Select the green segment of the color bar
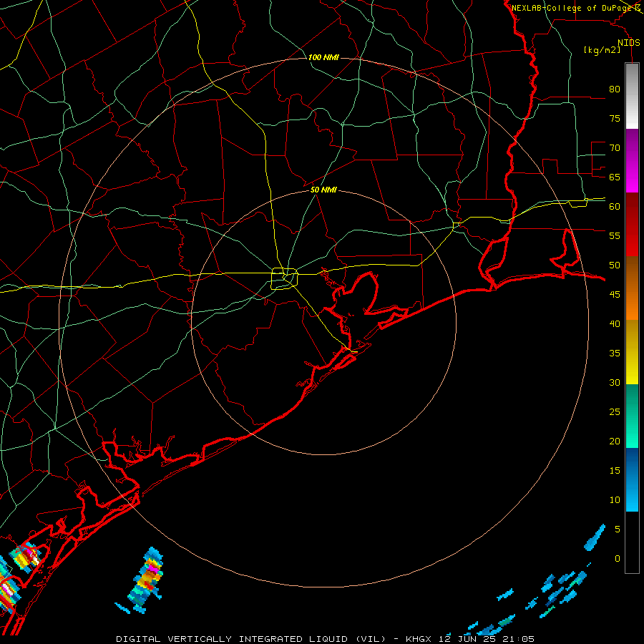 click(x=632, y=416)
